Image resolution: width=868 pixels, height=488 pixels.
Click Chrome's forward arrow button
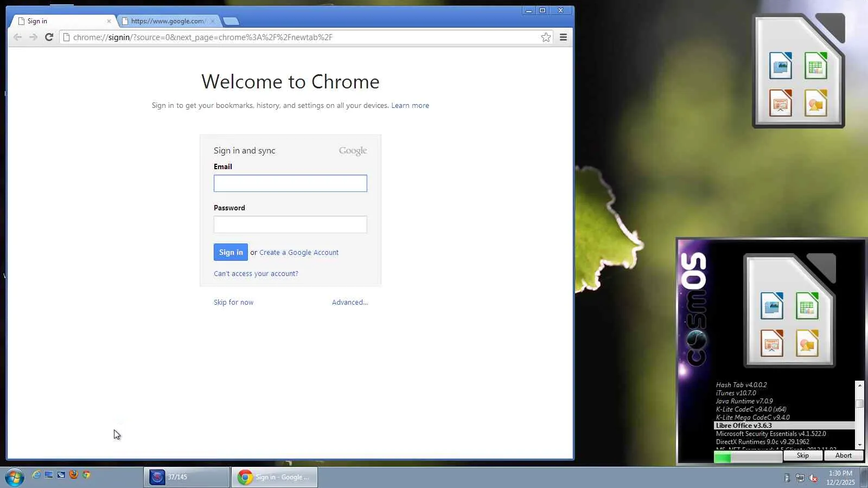33,37
